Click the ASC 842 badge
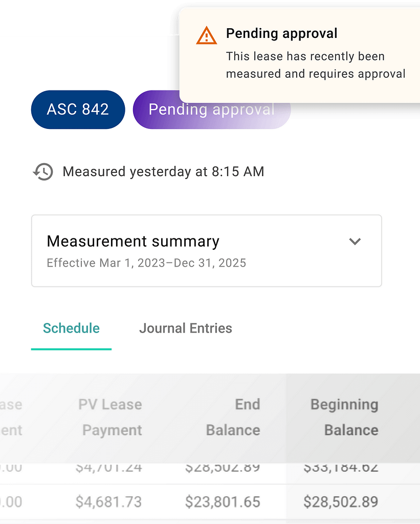The image size is (420, 524). [x=78, y=110]
